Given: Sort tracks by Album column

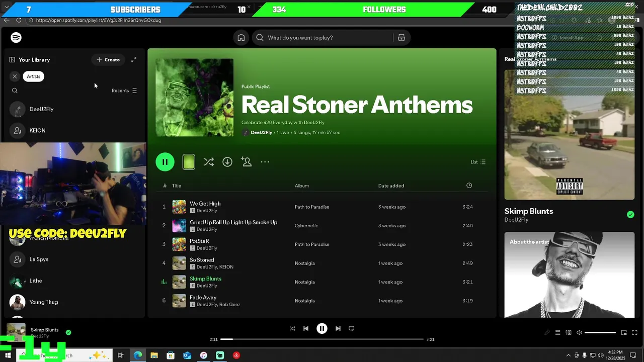Looking at the screenshot, I should [302, 186].
